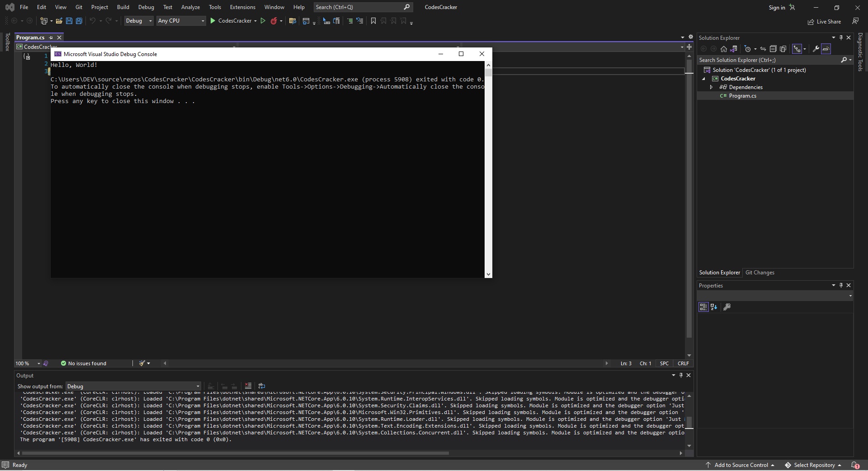The height and width of the screenshot is (471, 868).
Task: Open the Git menu
Action: pyautogui.click(x=79, y=7)
